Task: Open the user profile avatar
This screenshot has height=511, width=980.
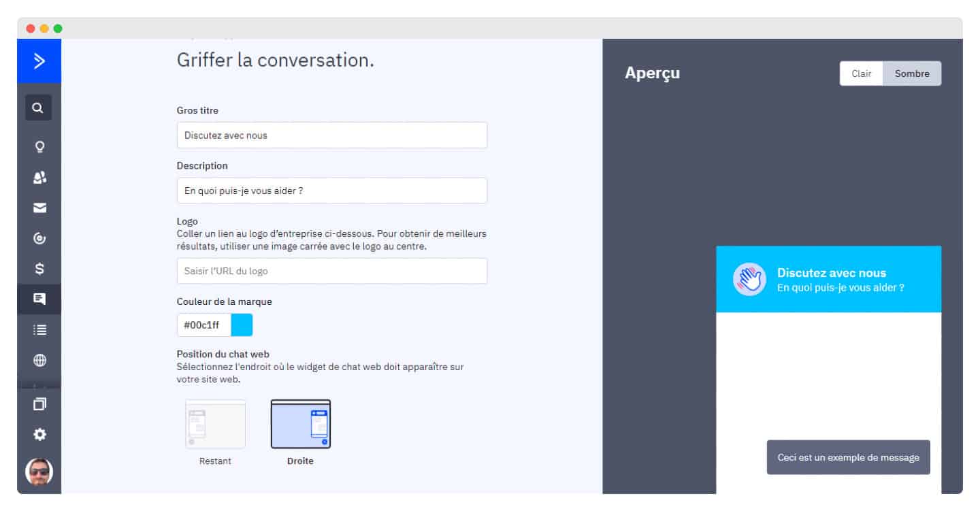Action: (39, 472)
